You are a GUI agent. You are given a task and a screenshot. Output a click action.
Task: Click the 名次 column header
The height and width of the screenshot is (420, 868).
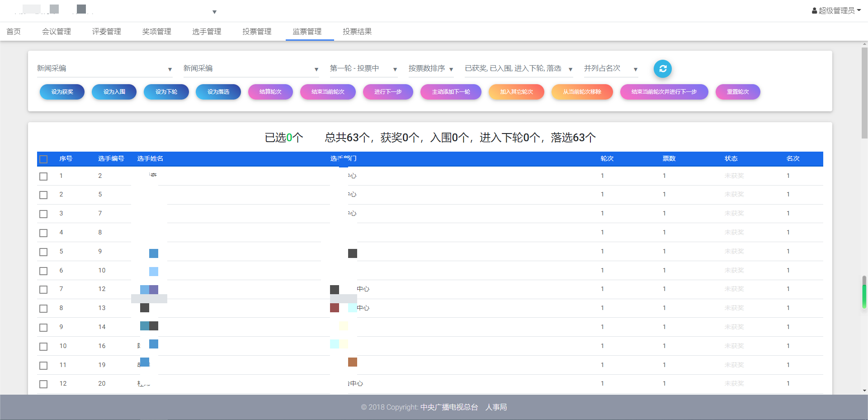793,159
